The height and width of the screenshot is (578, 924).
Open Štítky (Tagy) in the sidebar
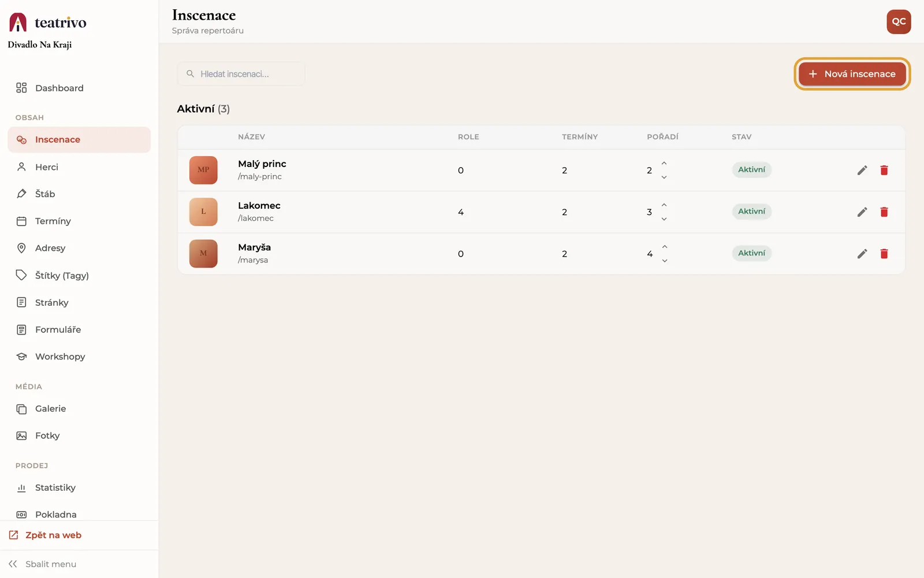coord(79,275)
